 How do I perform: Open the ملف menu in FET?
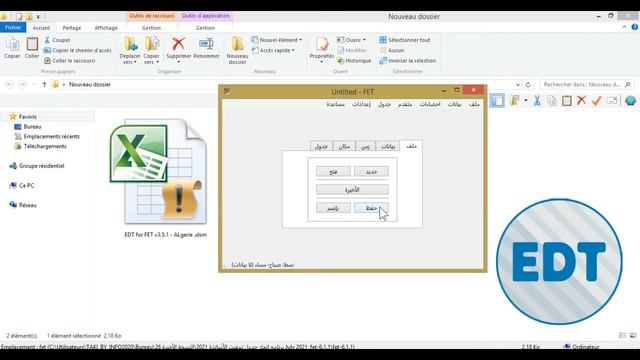point(474,104)
